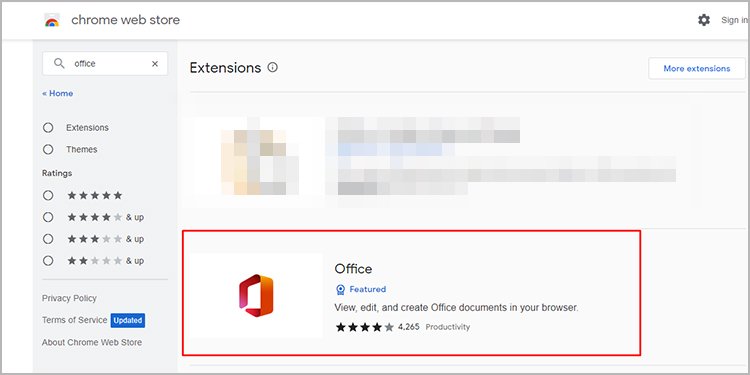Select the Themes radio filter
The width and height of the screenshot is (750, 375).
click(x=48, y=149)
